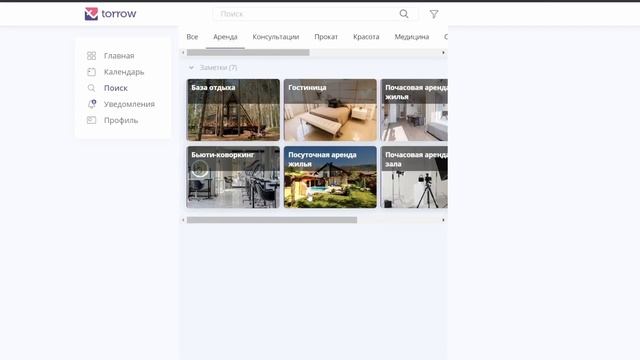Click the right arrow of tabs scrollbar
Viewport: 640px width, 360px height.
pyautogui.click(x=443, y=53)
